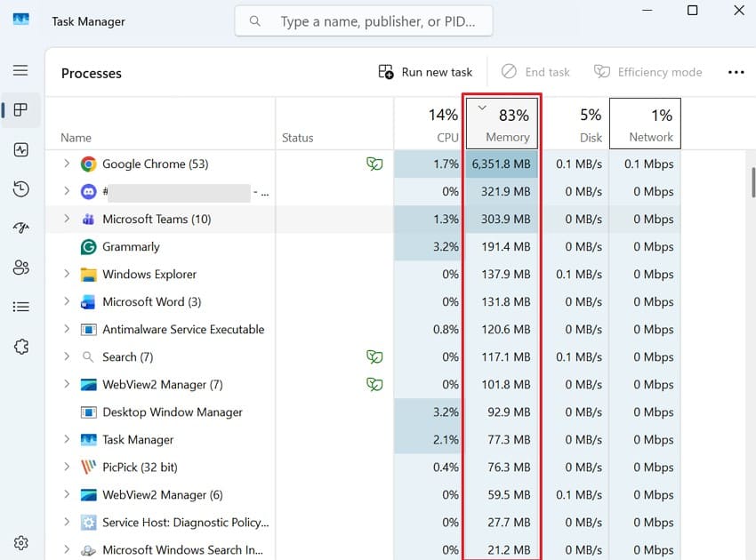Select the Desktop Window Manager row
Viewport: 756px width, 560px height.
pyautogui.click(x=363, y=412)
